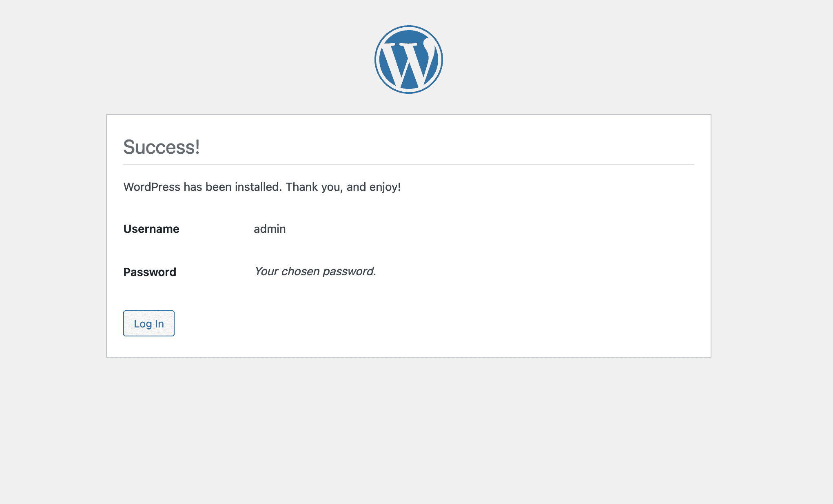Screen dimensions: 833x504
Task: Click the bold Username label
Action: (151, 229)
